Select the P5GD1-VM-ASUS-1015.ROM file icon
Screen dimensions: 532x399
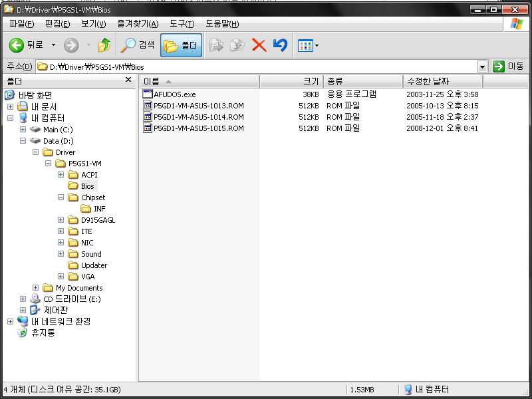(x=148, y=128)
